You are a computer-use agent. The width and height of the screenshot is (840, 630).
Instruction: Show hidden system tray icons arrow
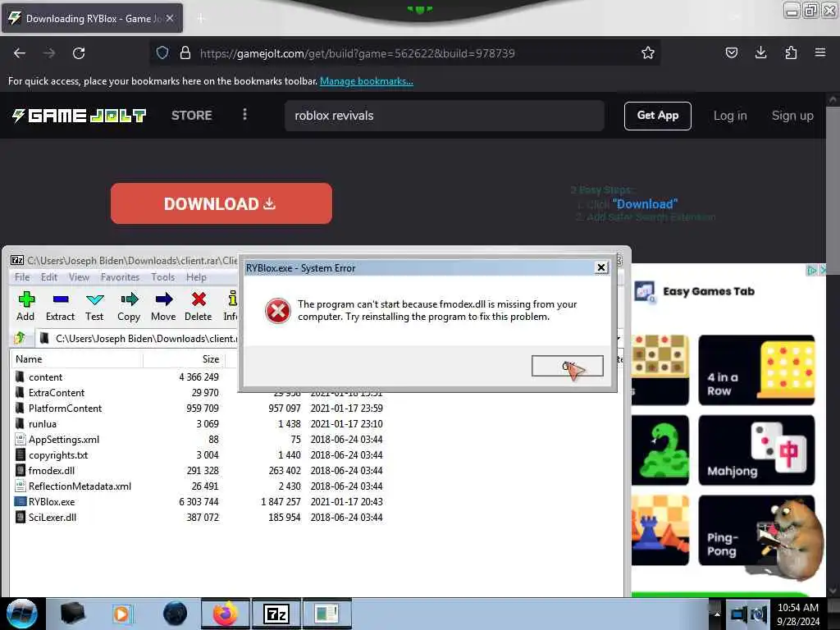[716, 614]
